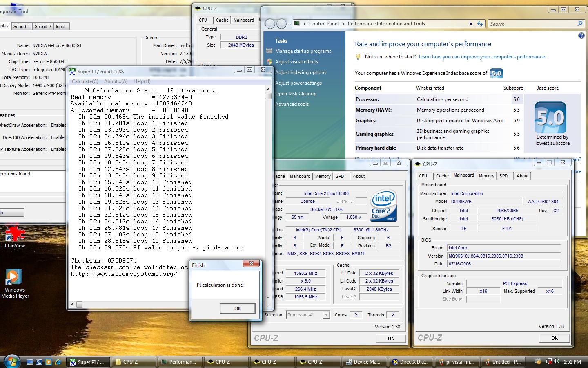The width and height of the screenshot is (588, 368).
Task: Expand breadcrumb arrow after Control Panel
Action: point(343,24)
